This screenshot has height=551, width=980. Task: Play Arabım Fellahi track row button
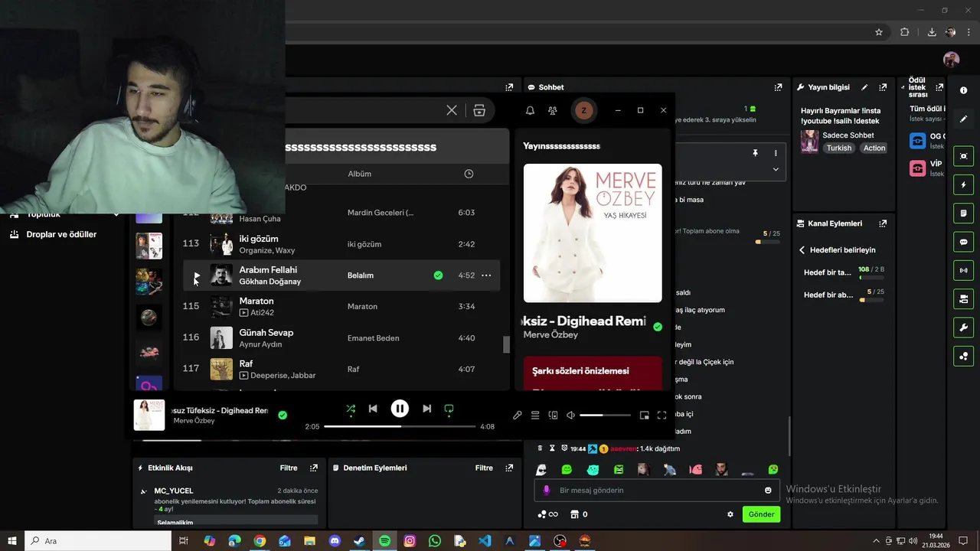pyautogui.click(x=197, y=275)
